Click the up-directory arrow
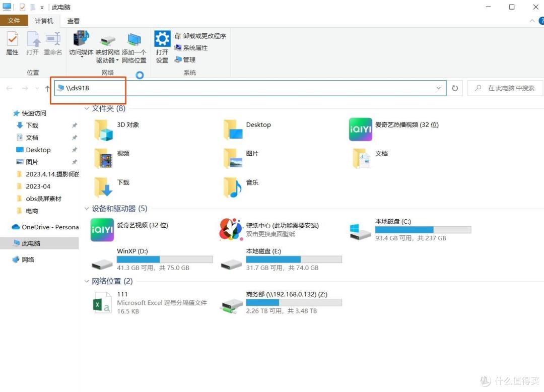The width and height of the screenshot is (544, 392). tap(47, 89)
